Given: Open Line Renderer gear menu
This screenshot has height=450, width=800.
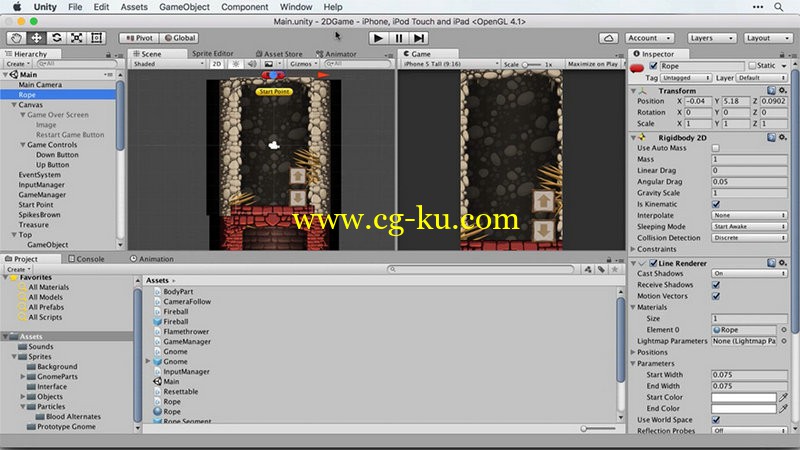Looking at the screenshot, I should coord(783,263).
